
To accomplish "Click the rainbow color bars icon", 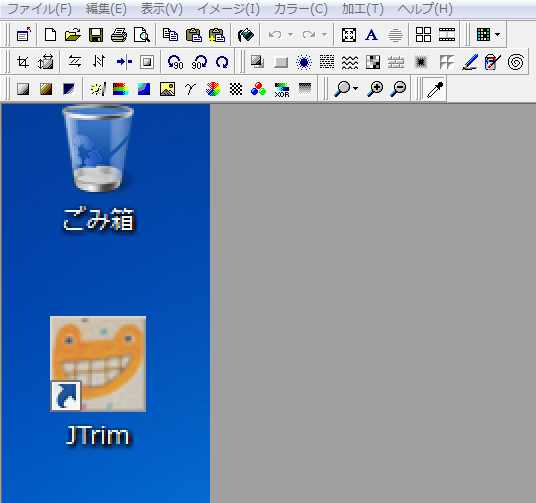I will (121, 89).
